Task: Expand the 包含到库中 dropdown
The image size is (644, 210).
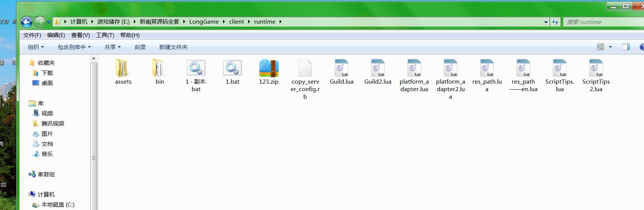Action: (x=74, y=47)
